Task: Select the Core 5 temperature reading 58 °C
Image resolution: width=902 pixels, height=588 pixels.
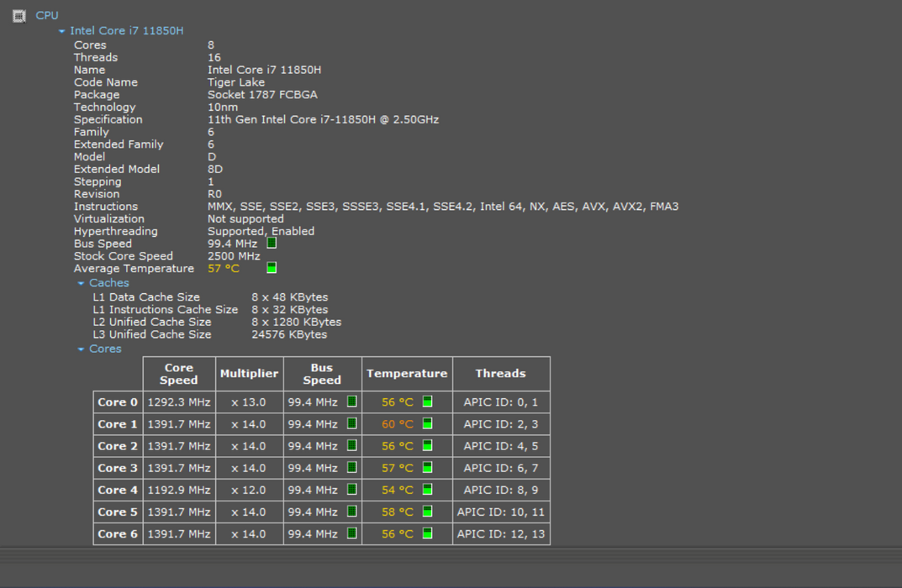Action: click(398, 512)
